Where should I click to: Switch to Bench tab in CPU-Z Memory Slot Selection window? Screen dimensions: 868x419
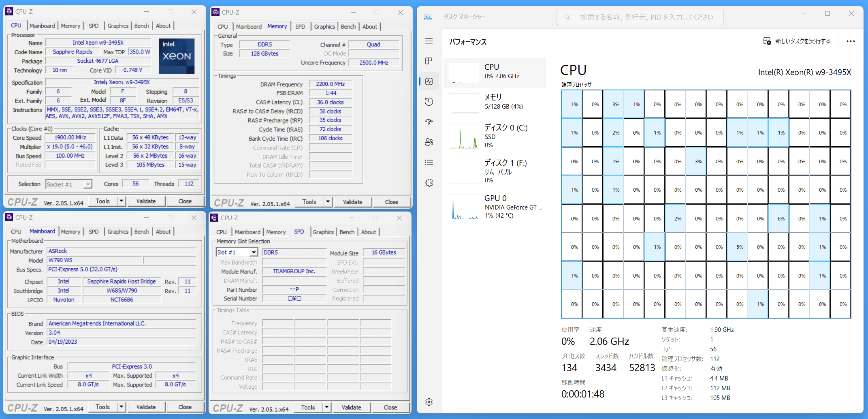click(347, 232)
